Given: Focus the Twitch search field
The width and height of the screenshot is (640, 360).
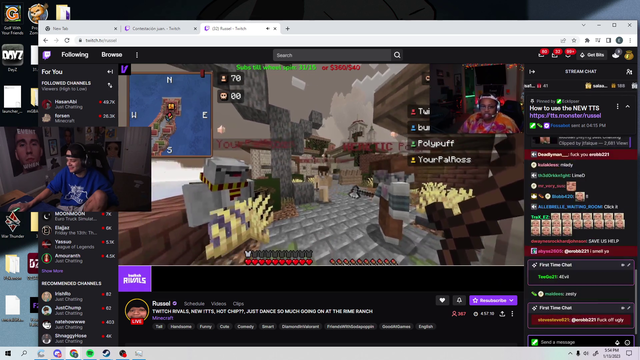Looking at the screenshot, I should coord(332,55).
